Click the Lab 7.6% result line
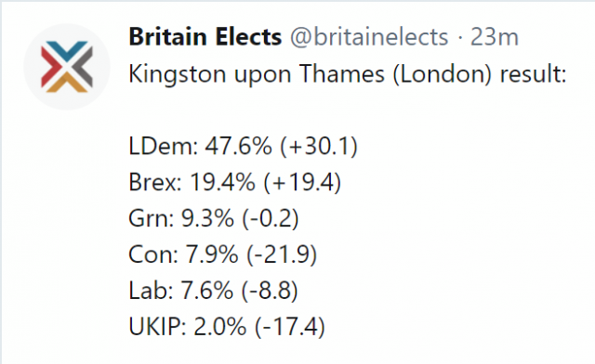Viewport: 595px width, 364px height. pyautogui.click(x=213, y=291)
